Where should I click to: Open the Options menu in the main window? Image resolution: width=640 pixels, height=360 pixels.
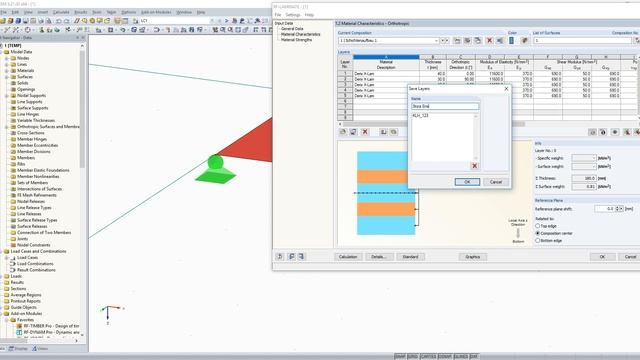click(x=129, y=12)
